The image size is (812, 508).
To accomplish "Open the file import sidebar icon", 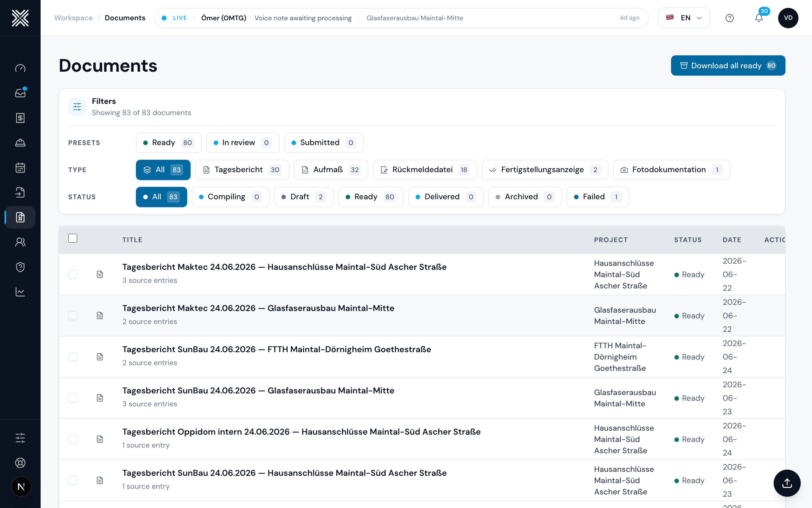I will [x=20, y=192].
